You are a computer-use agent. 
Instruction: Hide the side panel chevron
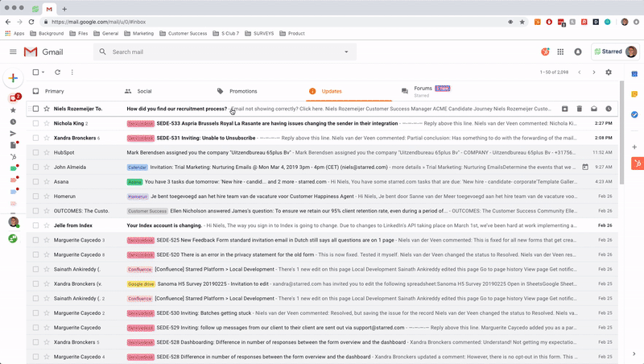[x=634, y=354]
